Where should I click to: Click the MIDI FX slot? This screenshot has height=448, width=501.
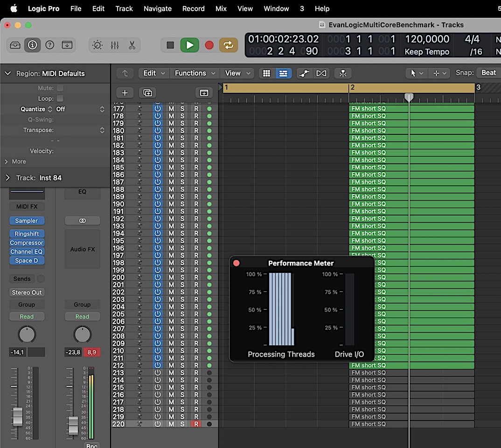27,207
